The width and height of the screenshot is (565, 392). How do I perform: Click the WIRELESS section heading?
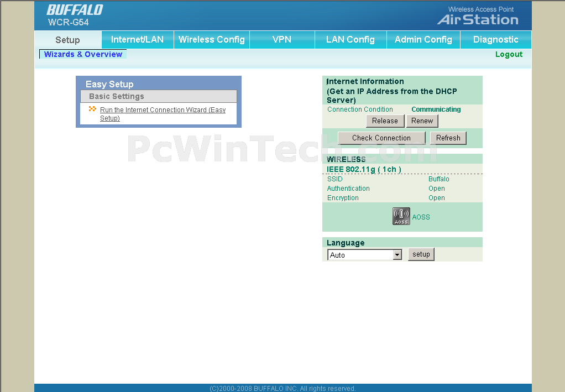(x=346, y=159)
